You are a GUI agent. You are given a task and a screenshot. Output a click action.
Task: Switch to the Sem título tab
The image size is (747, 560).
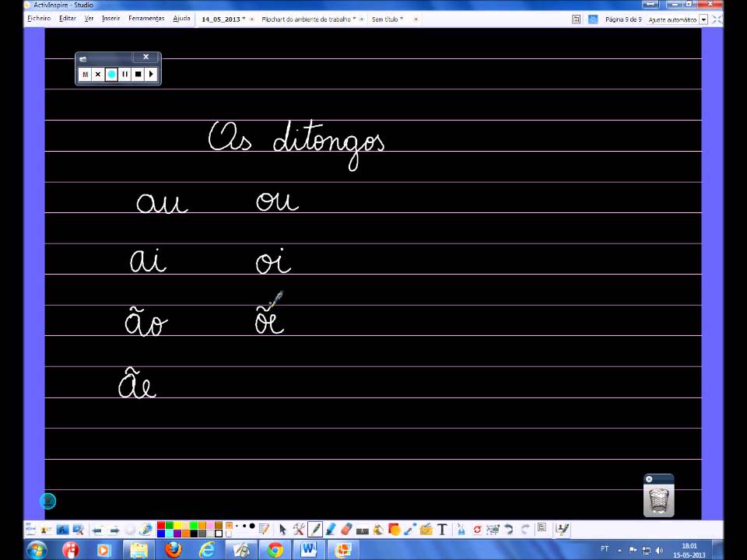point(388,19)
